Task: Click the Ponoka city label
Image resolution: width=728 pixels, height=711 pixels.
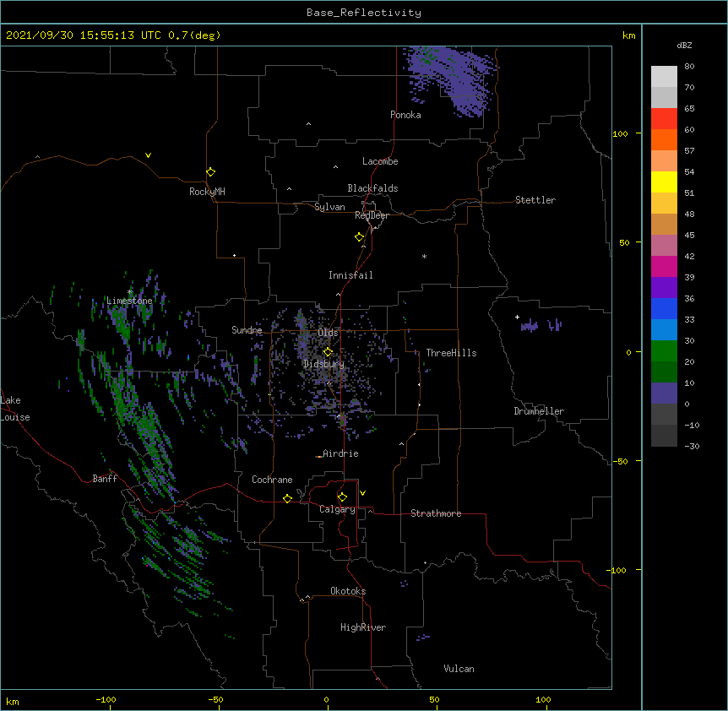Action: coord(405,115)
